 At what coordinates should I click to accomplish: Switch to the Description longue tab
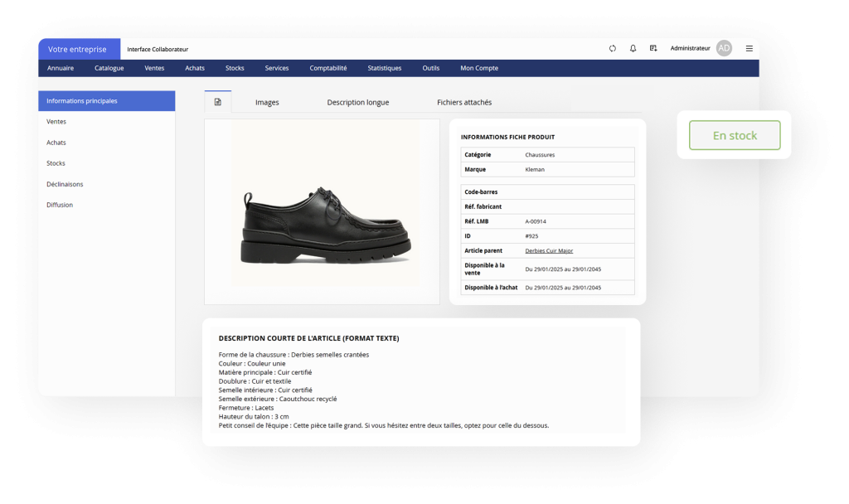click(357, 103)
